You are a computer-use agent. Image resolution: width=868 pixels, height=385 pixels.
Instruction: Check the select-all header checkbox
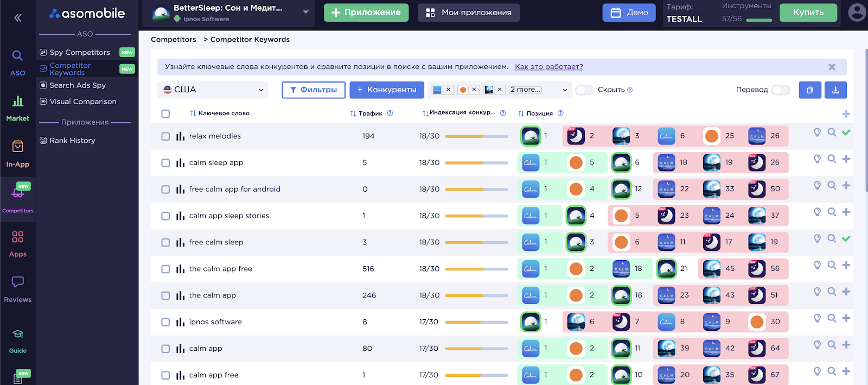[165, 113]
